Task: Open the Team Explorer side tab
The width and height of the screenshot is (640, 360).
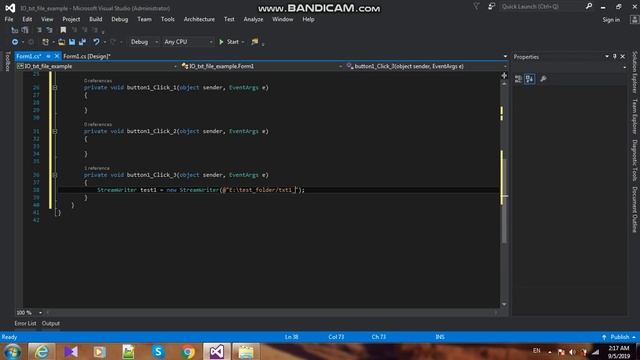Action: (635, 116)
